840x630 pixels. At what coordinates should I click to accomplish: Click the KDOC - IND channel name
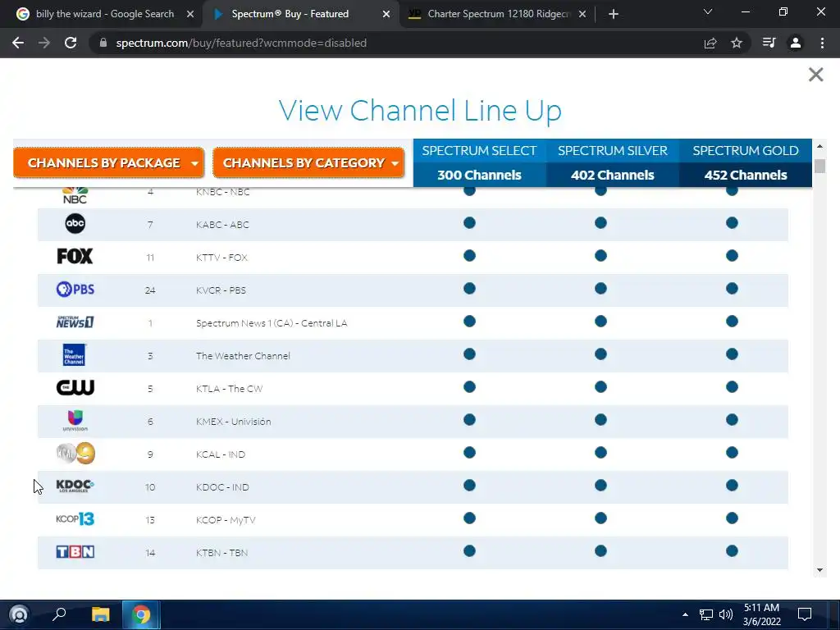(222, 487)
